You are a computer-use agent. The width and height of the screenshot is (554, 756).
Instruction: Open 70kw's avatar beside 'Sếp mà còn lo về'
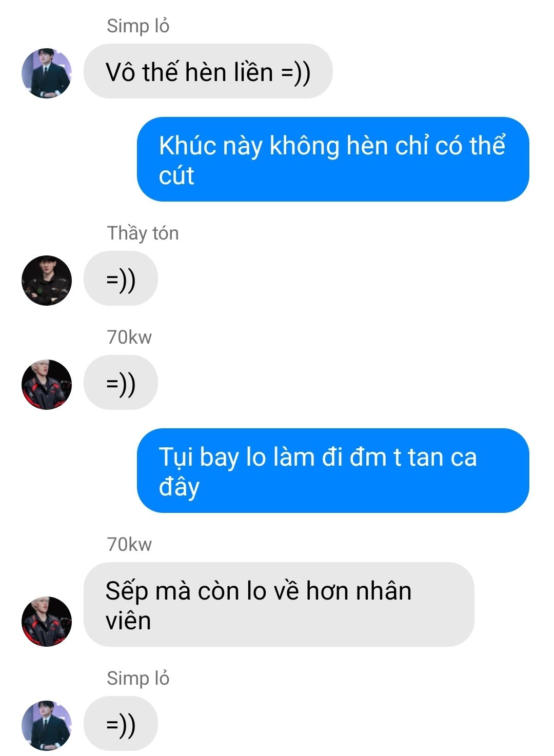click(47, 621)
